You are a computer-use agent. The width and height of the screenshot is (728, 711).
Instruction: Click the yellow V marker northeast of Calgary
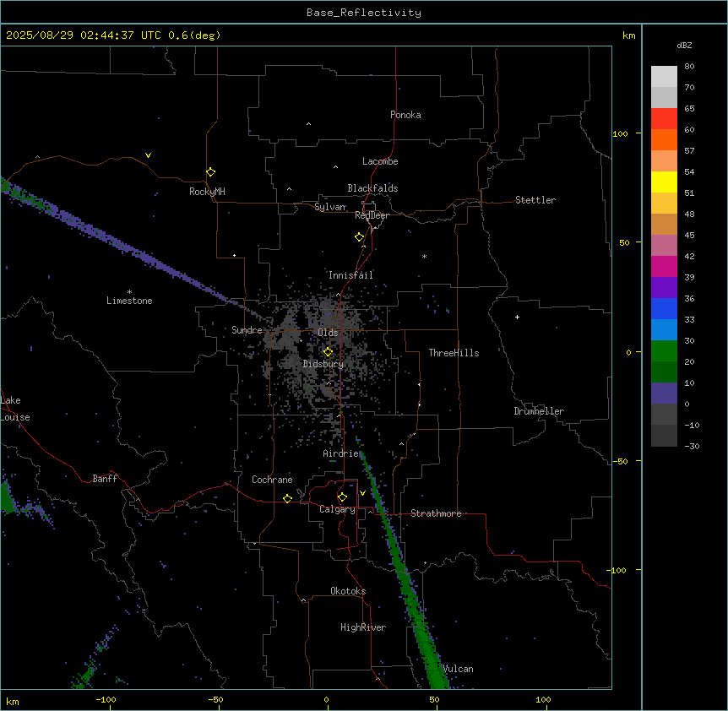362,493
